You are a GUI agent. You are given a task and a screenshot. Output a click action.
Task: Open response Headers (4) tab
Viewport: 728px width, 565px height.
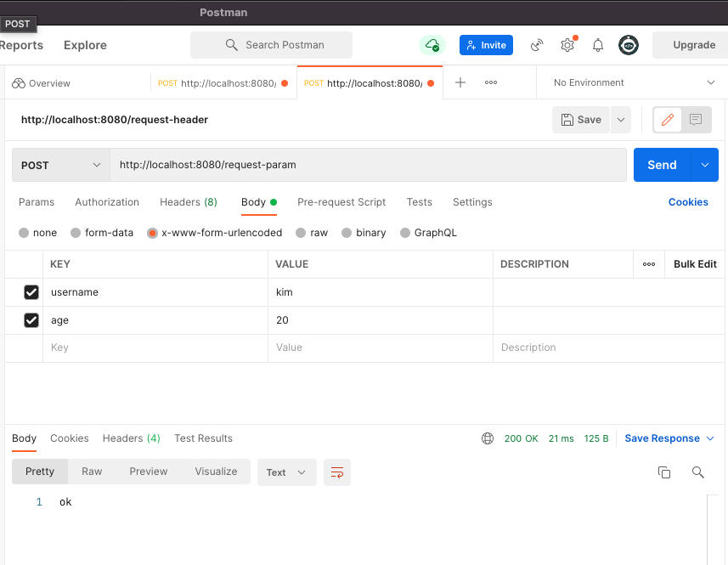(132, 438)
